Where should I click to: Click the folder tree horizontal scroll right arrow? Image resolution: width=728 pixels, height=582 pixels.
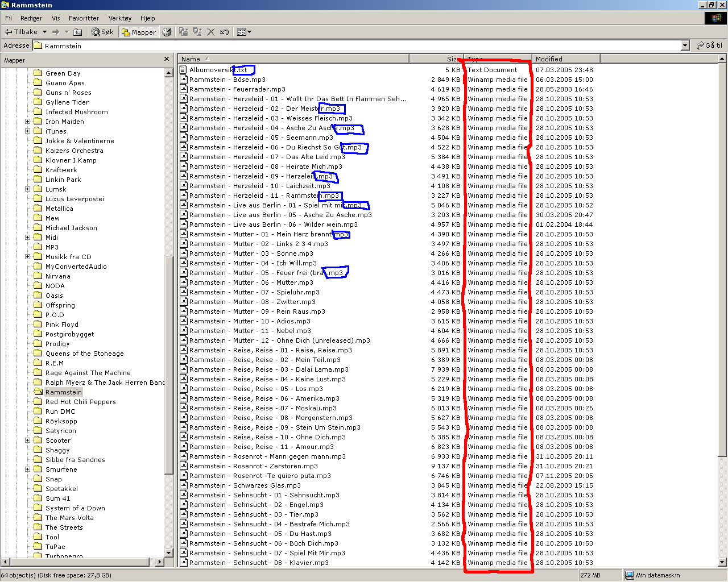159,562
